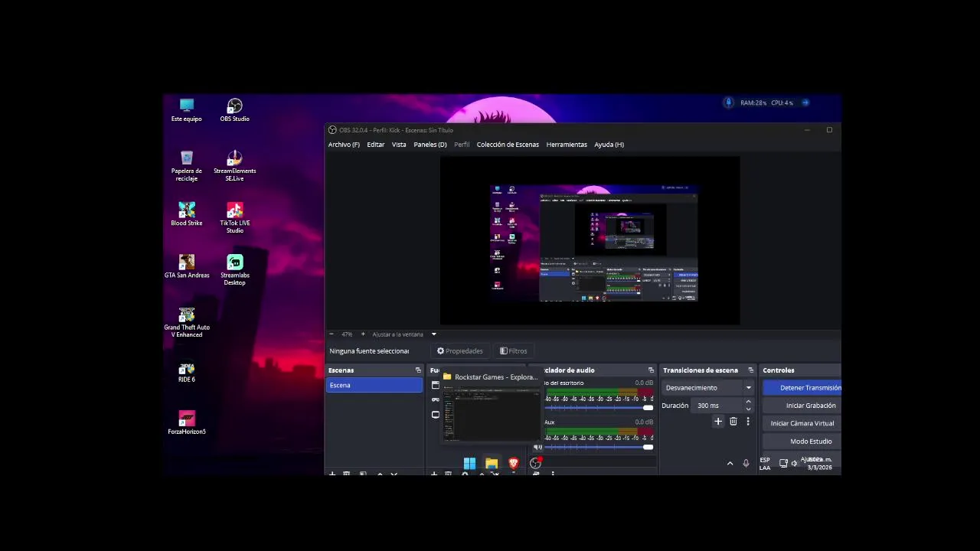Click the arrow icon after CPU reading
Image resolution: width=980 pixels, height=551 pixels.
coord(805,103)
